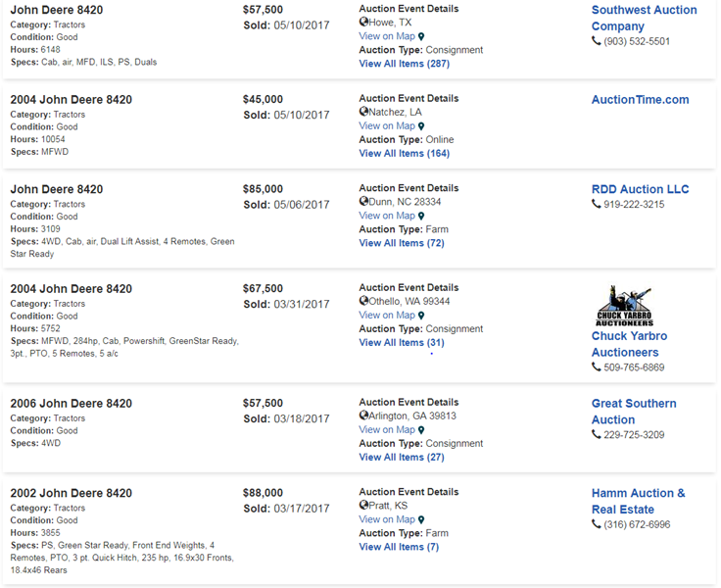The image size is (721, 588).
Task: Visit the AuctionTime.com link
Action: tap(640, 99)
